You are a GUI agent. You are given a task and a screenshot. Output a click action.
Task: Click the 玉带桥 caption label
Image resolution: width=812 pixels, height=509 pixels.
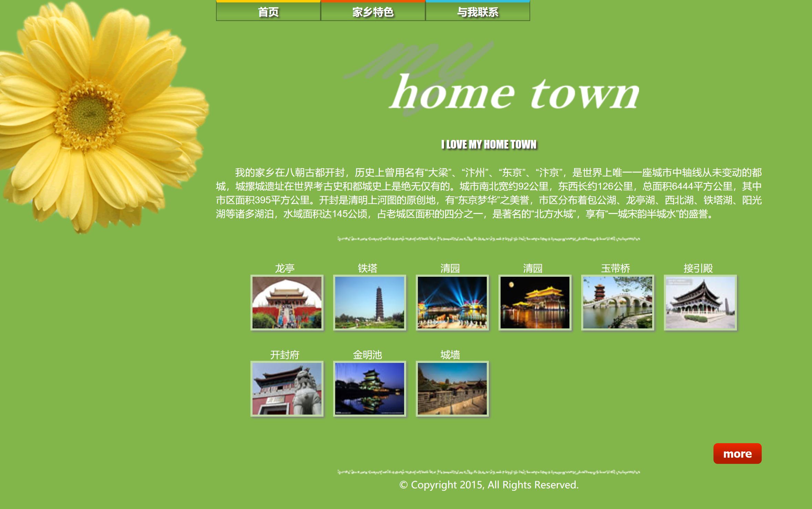click(x=615, y=268)
